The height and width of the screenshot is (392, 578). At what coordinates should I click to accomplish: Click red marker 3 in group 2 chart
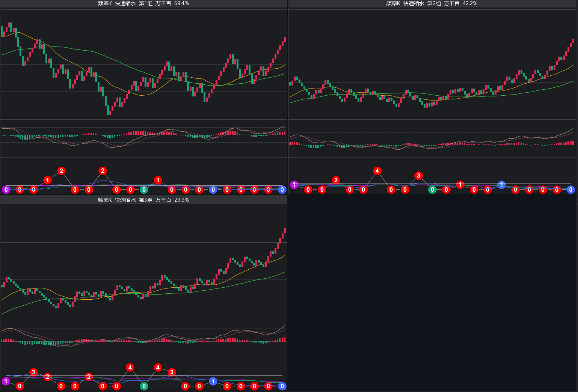coord(418,176)
